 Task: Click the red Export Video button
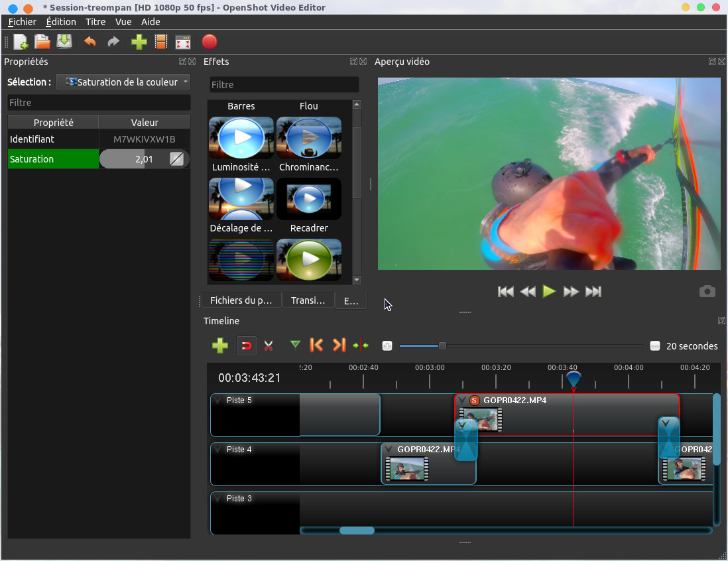coord(209,42)
